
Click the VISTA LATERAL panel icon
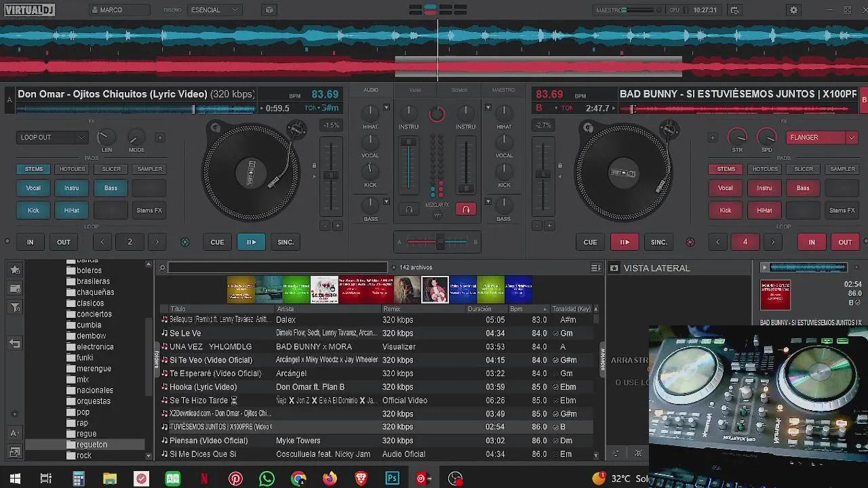pos(614,268)
